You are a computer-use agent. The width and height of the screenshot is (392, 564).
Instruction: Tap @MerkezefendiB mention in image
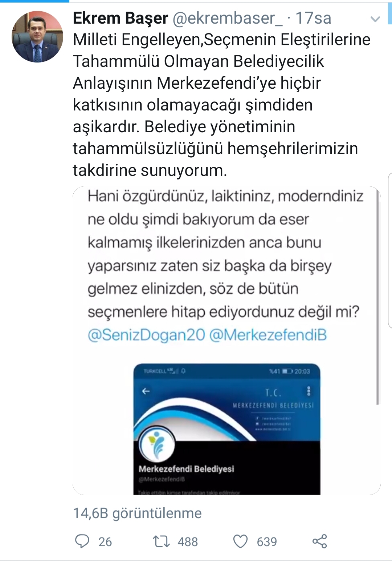coord(268,335)
